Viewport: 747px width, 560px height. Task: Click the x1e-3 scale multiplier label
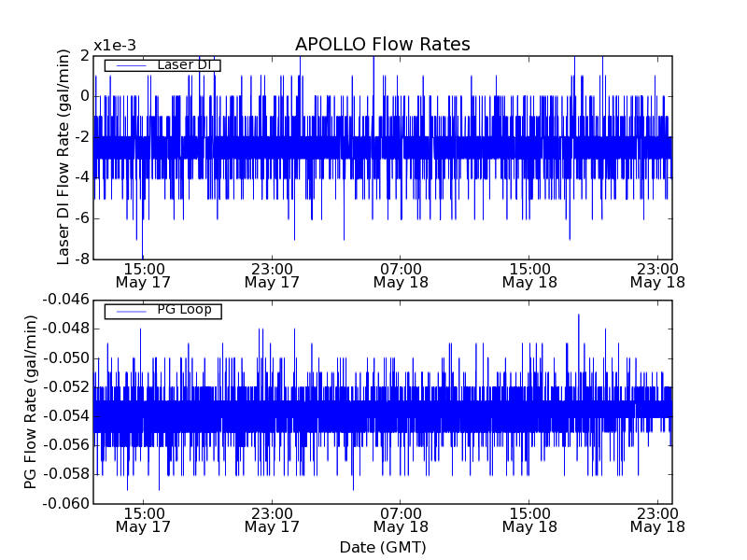[x=115, y=47]
